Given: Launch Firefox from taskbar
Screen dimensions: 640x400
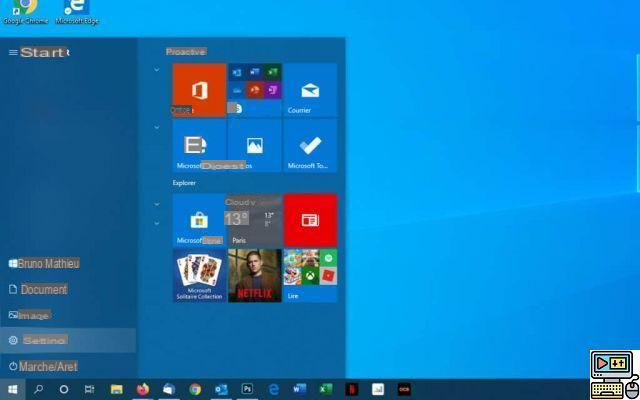Looking at the screenshot, I should [x=143, y=389].
